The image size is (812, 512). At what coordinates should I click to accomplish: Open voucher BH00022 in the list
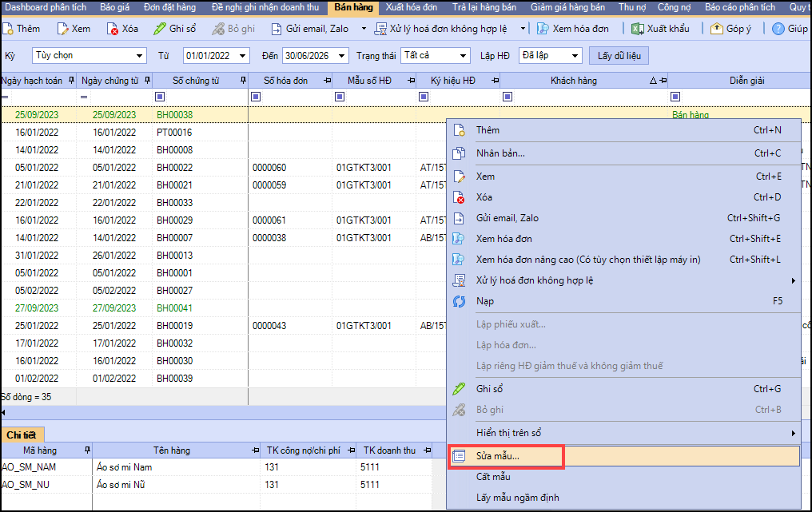tap(174, 168)
